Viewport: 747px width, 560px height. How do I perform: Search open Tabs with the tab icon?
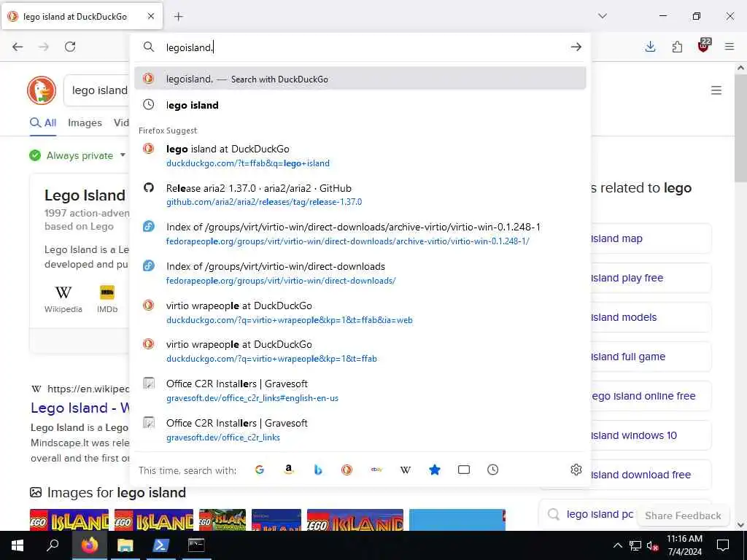click(x=463, y=470)
